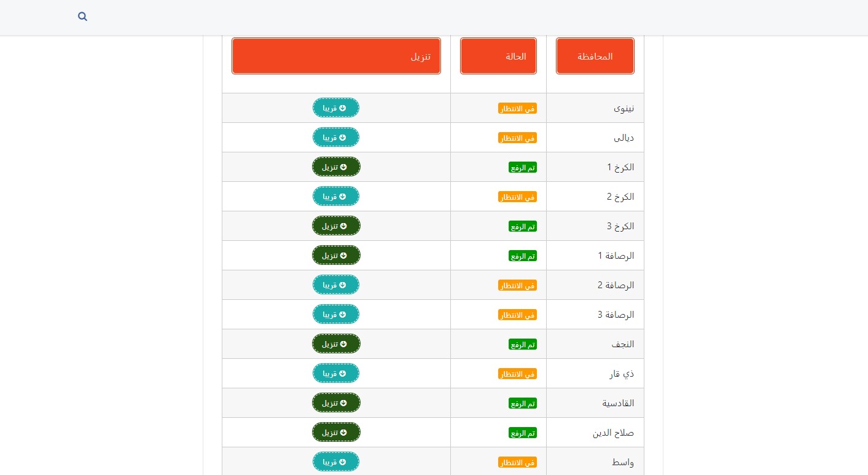
Task: Click the الرصافة 3 governorate cell
Action: (595, 314)
